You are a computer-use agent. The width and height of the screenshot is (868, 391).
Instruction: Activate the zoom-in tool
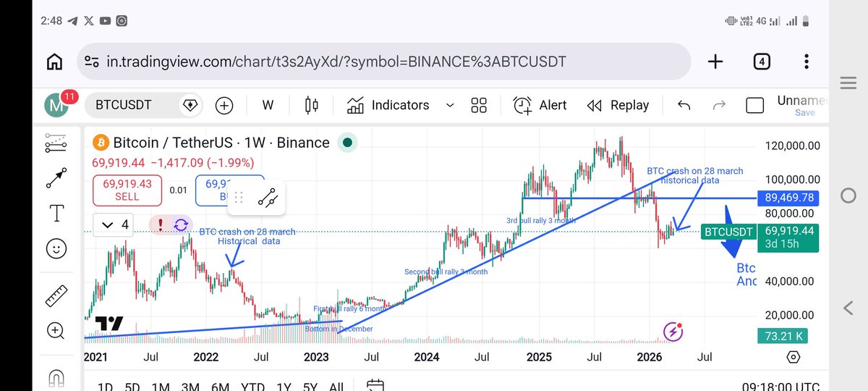coord(56,331)
